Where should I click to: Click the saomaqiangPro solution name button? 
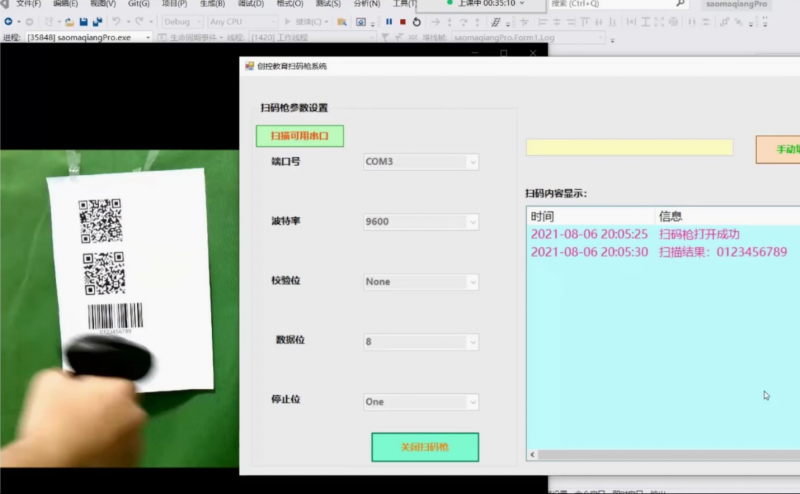click(736, 4)
